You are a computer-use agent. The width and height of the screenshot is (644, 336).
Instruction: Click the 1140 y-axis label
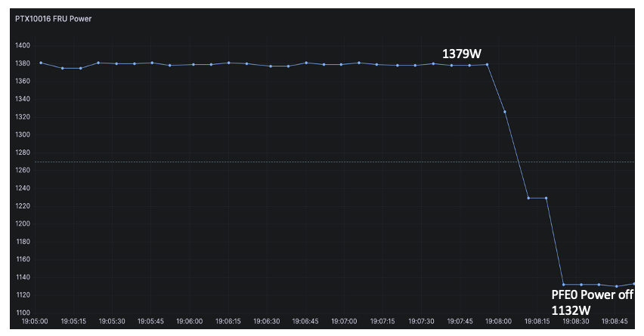point(23,277)
